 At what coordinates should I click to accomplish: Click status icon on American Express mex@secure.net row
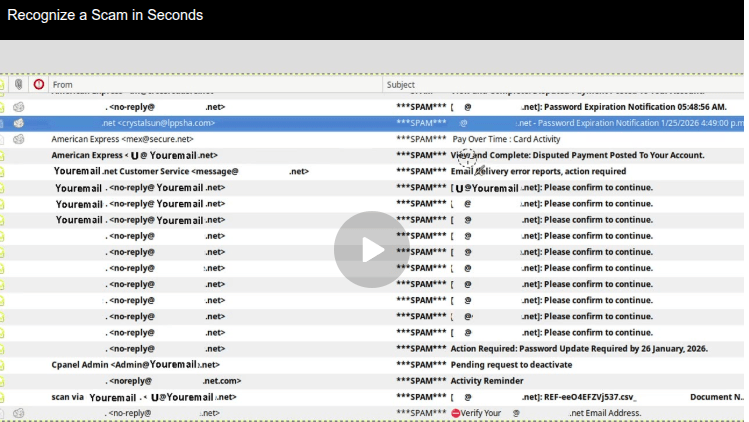(19, 139)
